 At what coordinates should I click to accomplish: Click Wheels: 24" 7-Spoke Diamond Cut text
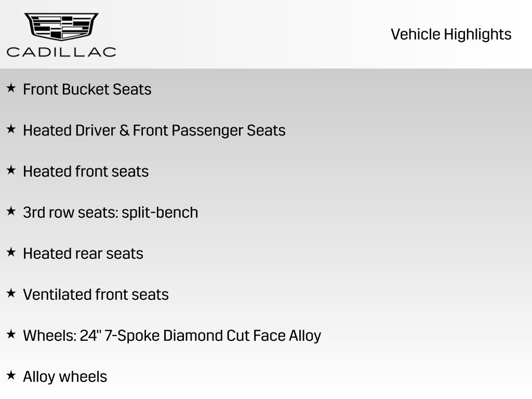pos(172,336)
